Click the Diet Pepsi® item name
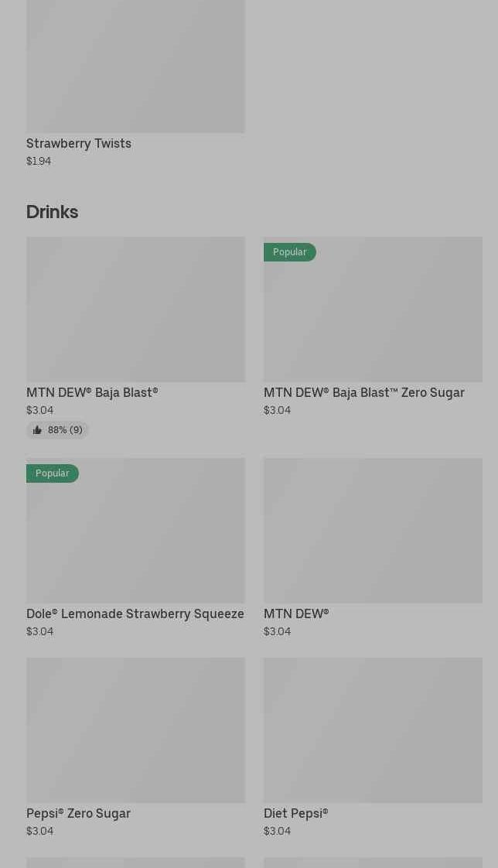498x868 pixels. pos(296,813)
